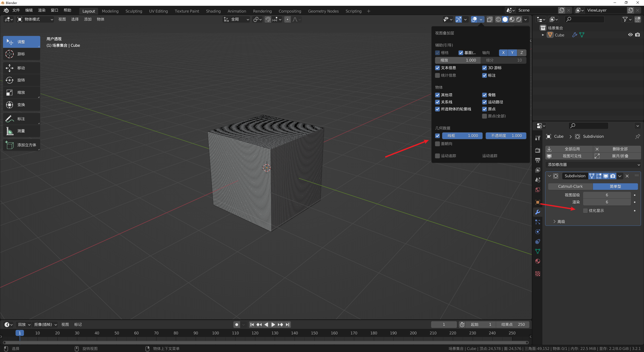Viewport: 644px width, 352px height.
Task: Open the Render (渲染) menu
Action: click(x=42, y=10)
